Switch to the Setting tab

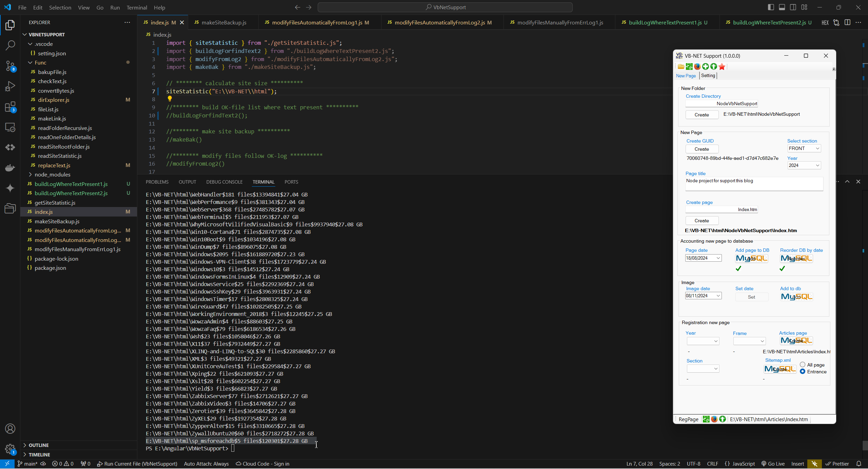(x=708, y=76)
